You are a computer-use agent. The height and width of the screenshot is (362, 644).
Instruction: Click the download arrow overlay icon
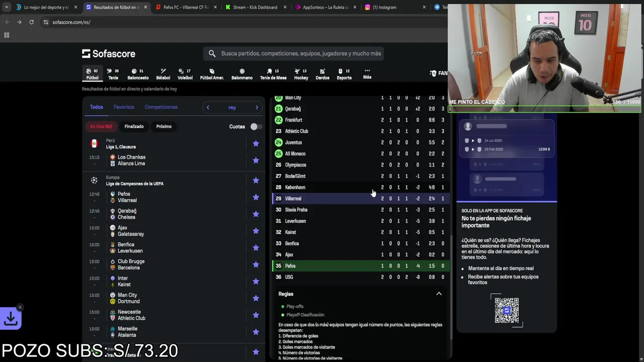(x=11, y=318)
